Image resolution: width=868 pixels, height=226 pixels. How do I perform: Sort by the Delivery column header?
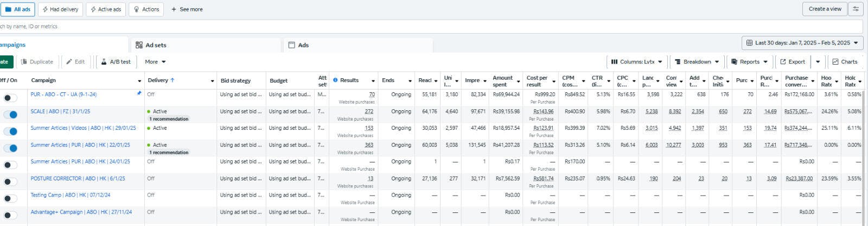click(x=161, y=80)
